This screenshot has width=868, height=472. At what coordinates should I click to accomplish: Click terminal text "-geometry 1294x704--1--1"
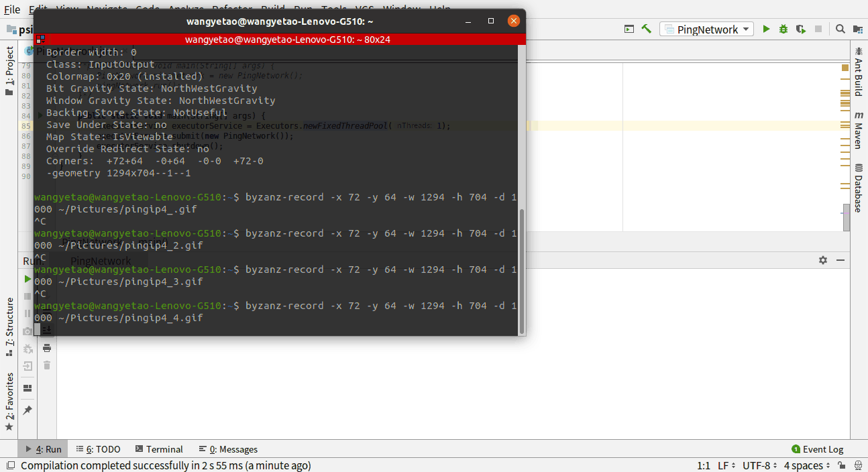point(119,173)
